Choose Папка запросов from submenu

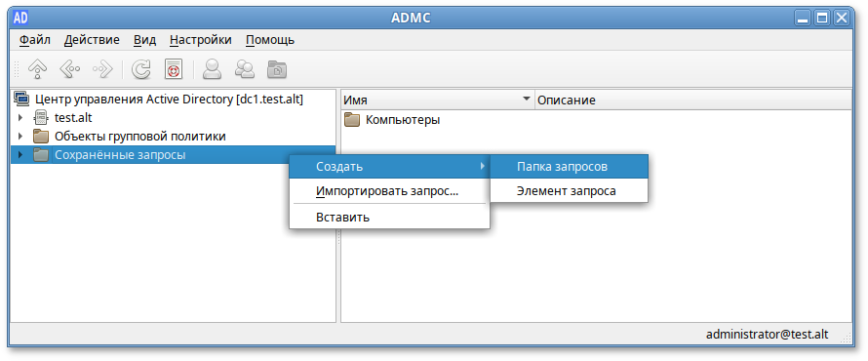pos(569,166)
